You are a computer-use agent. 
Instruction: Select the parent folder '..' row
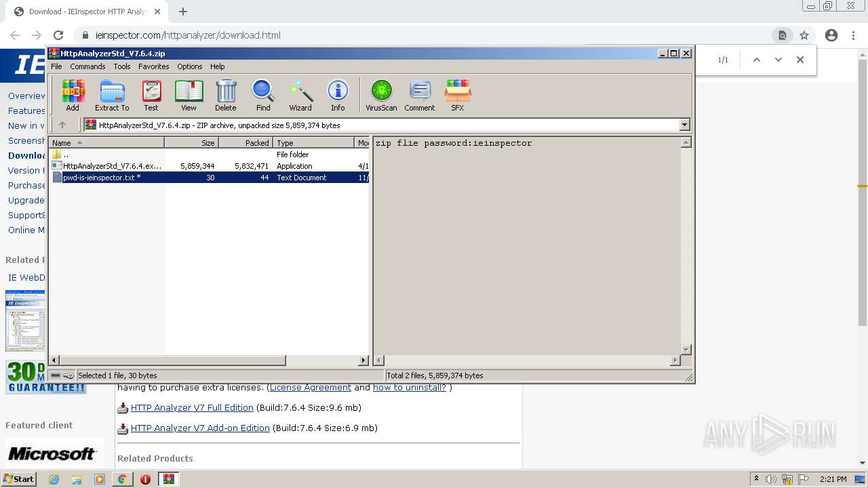(210, 155)
